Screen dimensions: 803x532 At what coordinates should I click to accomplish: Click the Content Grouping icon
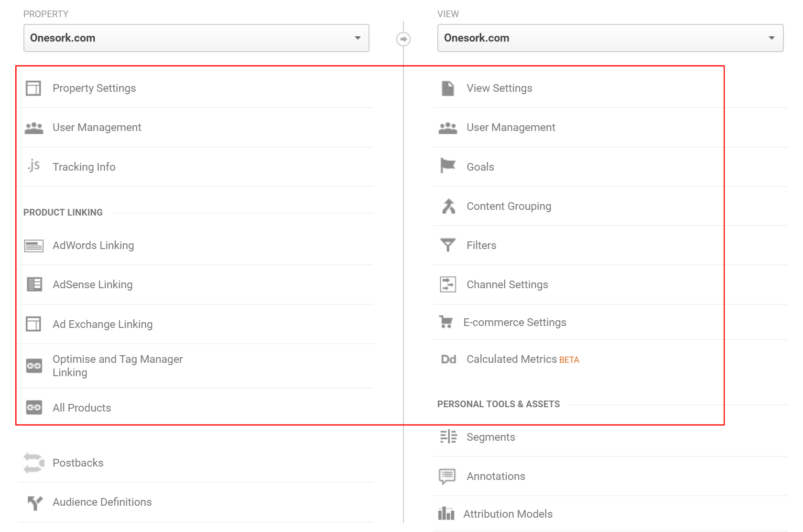click(448, 206)
